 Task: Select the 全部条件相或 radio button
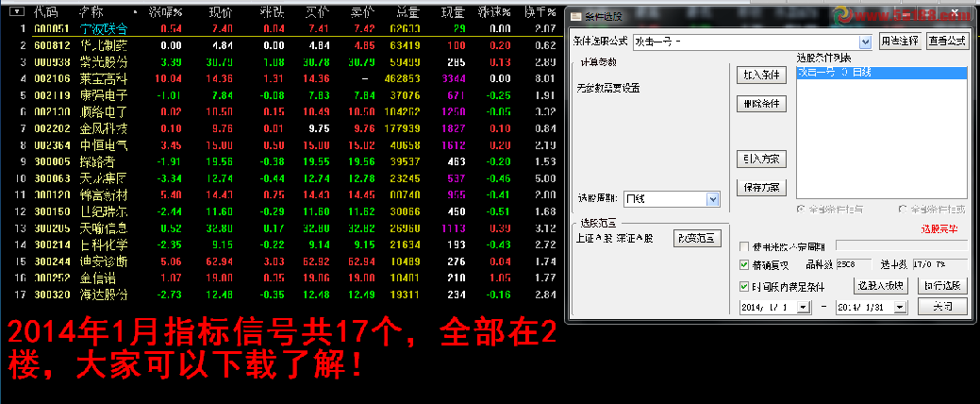(903, 209)
